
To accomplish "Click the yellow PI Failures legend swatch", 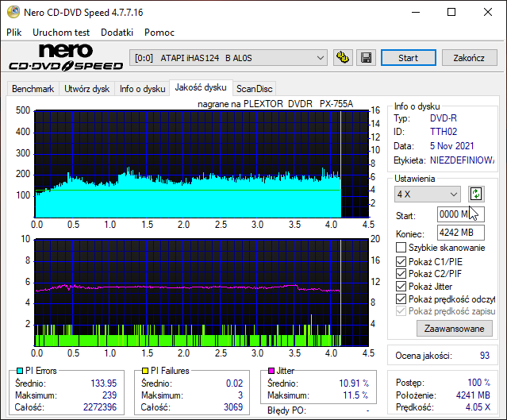I will pyautogui.click(x=145, y=371).
